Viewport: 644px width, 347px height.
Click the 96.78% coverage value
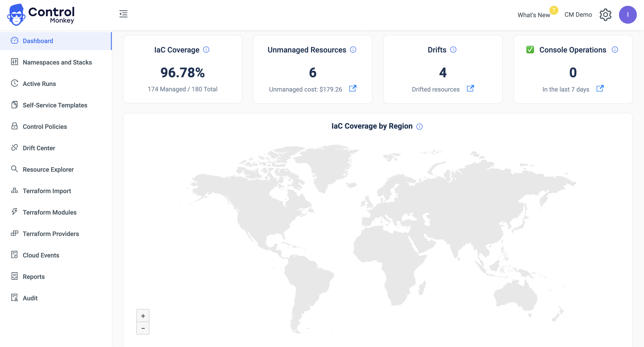pos(182,72)
